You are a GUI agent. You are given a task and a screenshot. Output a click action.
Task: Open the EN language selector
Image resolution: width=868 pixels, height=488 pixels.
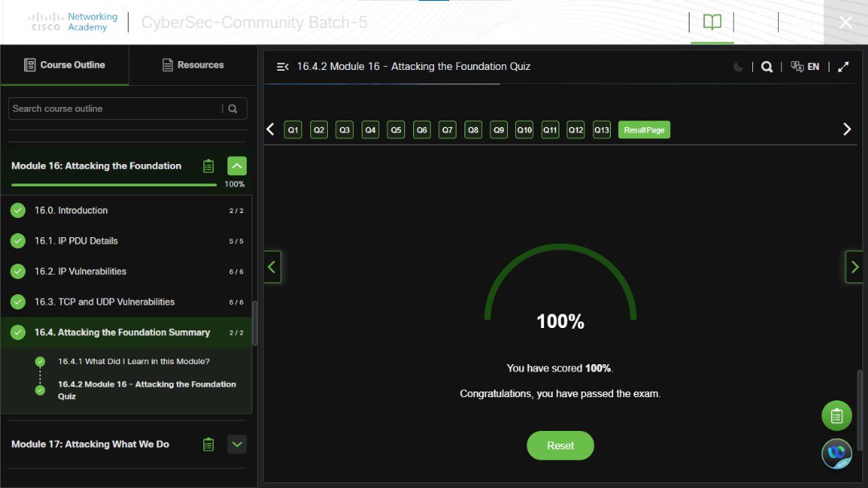coord(805,67)
